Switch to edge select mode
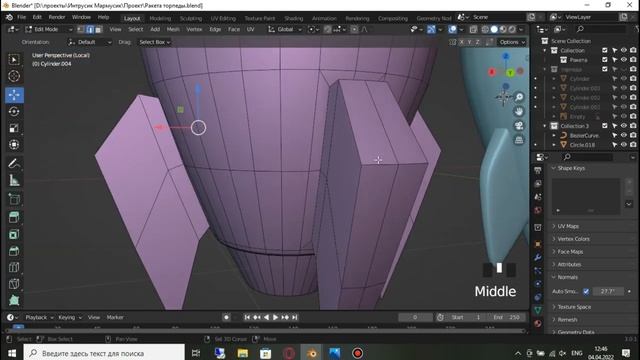The image size is (640, 360). pyautogui.click(x=89, y=29)
